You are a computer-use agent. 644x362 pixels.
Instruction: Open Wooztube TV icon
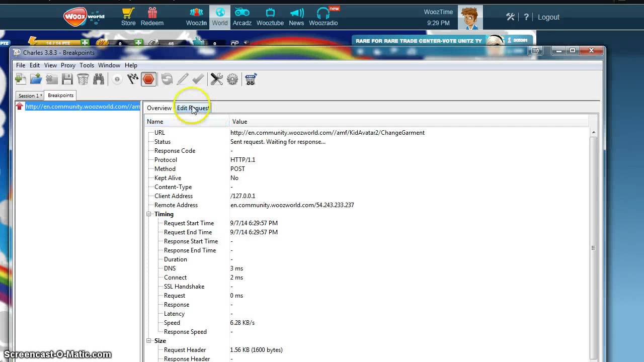[x=270, y=17]
